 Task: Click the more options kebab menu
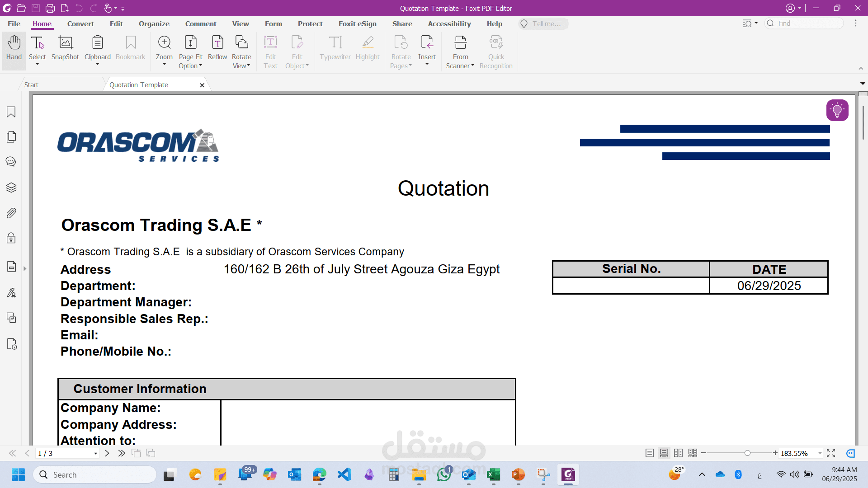856,23
